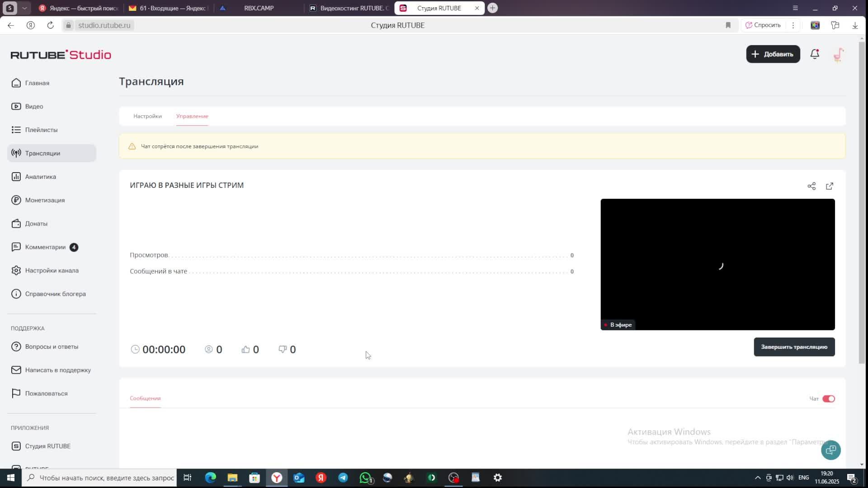Click the RUTUBE Studio logo
868x488 pixels.
(x=61, y=55)
